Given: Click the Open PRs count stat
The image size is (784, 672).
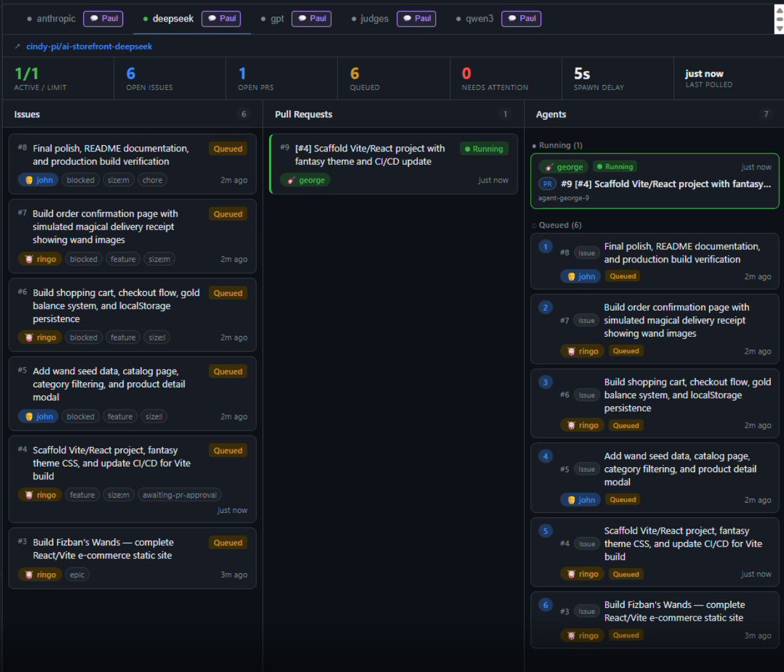Looking at the screenshot, I should pyautogui.click(x=282, y=79).
